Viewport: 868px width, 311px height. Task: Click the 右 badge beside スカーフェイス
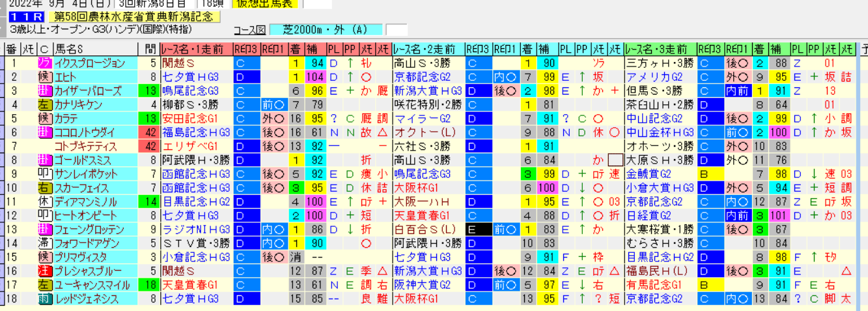(45, 188)
